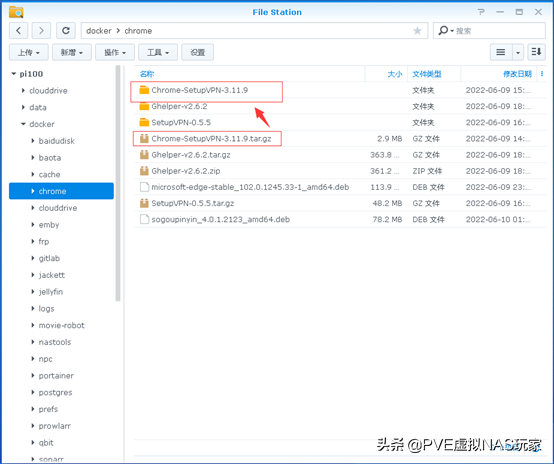Open the 新增 create menu
554x464 pixels.
pos(72,52)
